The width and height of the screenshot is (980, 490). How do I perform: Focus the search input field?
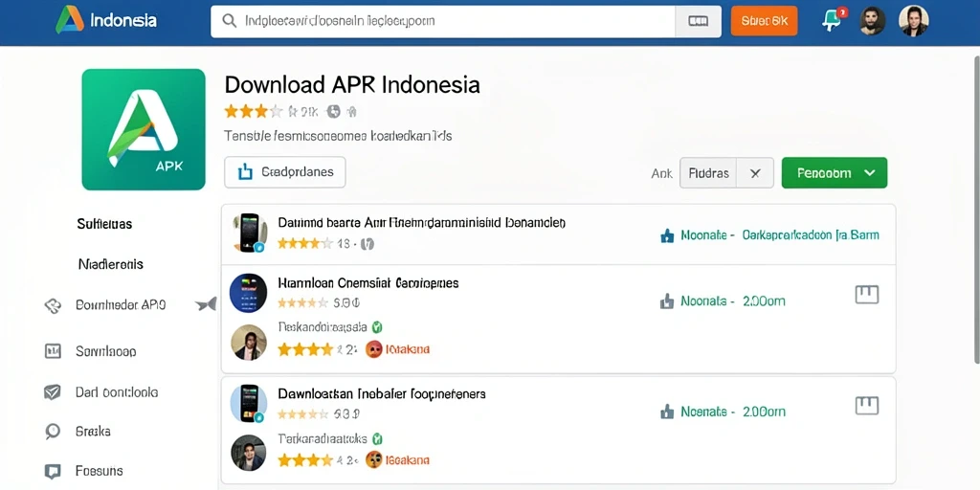(x=442, y=21)
